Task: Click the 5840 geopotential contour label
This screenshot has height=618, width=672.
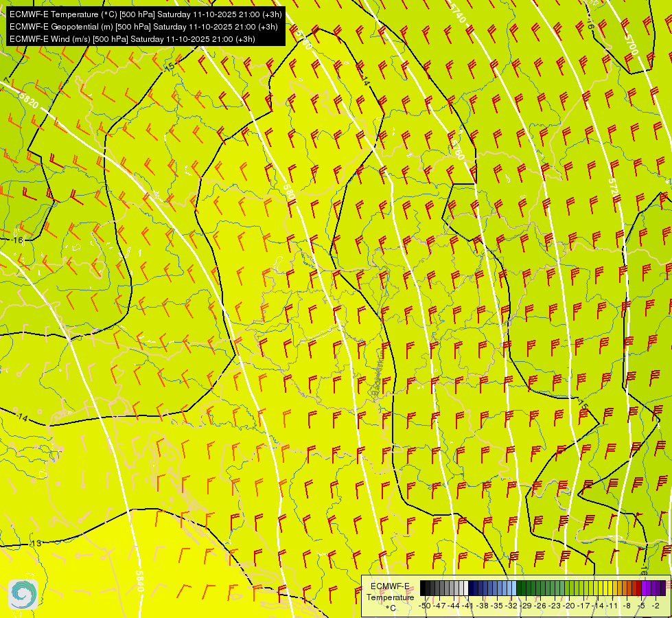Action: [x=140, y=581]
